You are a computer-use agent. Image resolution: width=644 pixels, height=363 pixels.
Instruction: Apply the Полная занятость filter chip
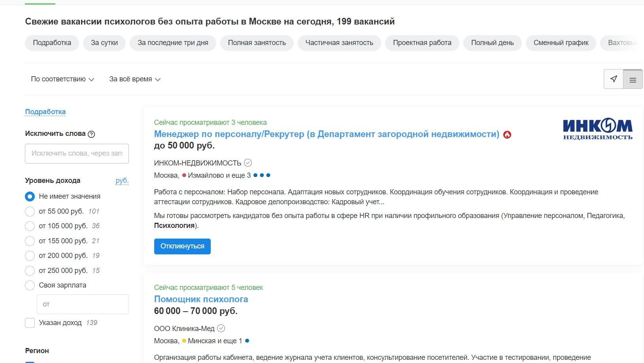[x=257, y=43]
